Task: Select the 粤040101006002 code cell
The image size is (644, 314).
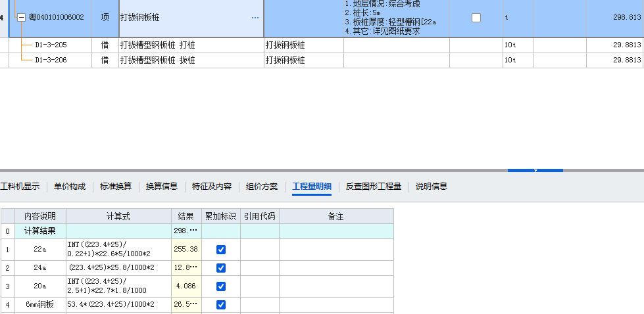Action: 57,18
